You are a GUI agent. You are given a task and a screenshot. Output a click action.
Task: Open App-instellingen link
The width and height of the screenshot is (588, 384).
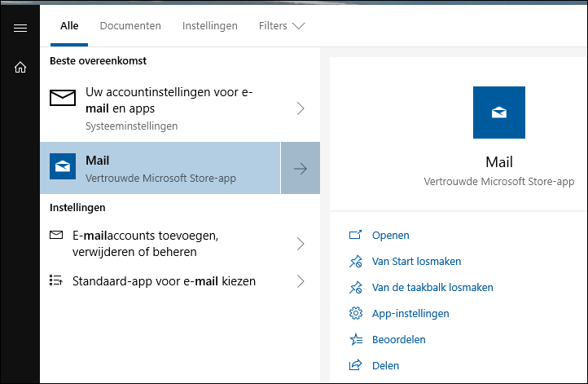(x=410, y=313)
